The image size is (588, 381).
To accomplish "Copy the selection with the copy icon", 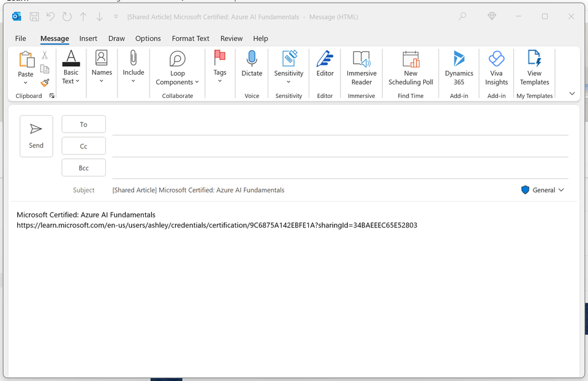I will (x=45, y=69).
